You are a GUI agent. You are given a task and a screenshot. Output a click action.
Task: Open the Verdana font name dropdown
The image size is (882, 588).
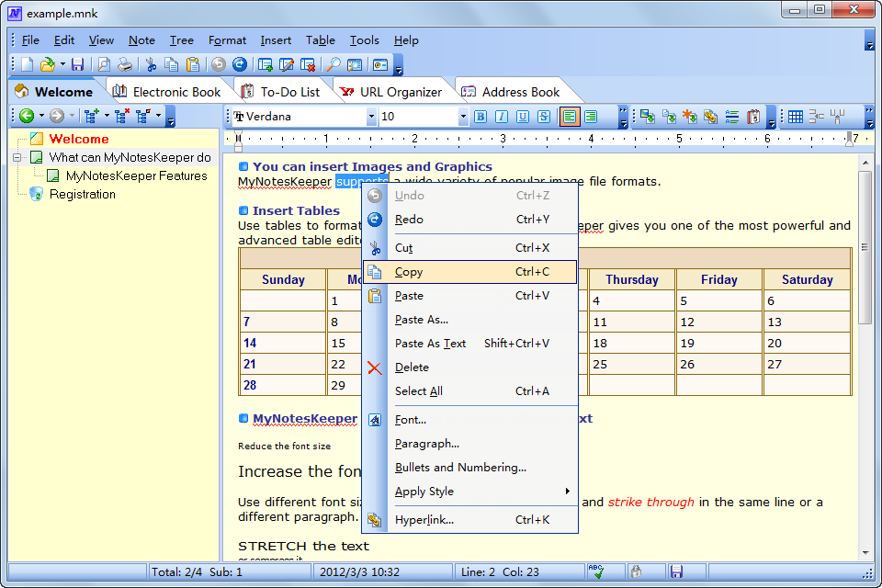(x=371, y=117)
